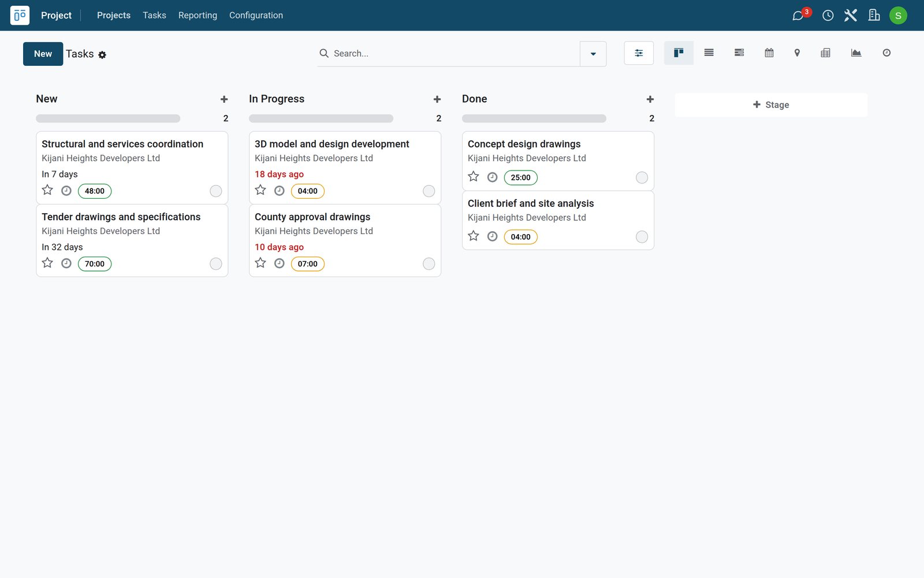
Task: Switch to Map view
Action: click(797, 53)
